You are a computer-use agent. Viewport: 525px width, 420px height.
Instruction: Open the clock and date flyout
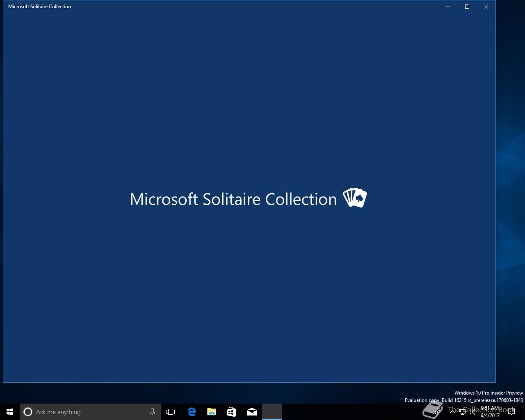coord(490,412)
